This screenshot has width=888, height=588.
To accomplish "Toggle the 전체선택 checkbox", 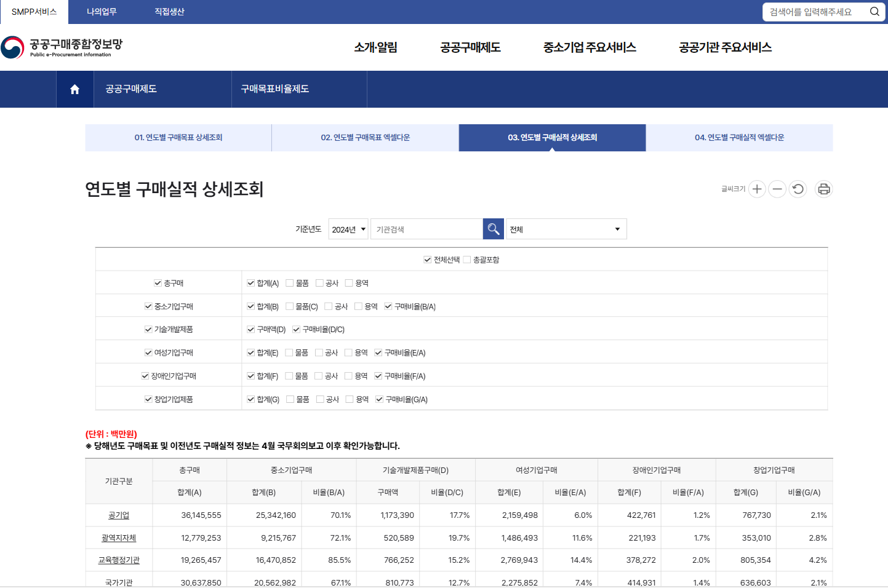I will 427,260.
